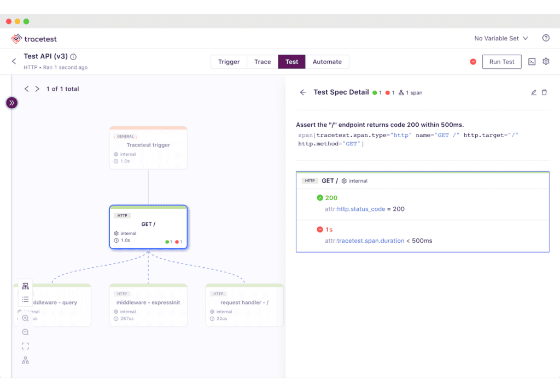Switch to list timeline view
The height and width of the screenshot is (392, 560).
coord(25,300)
